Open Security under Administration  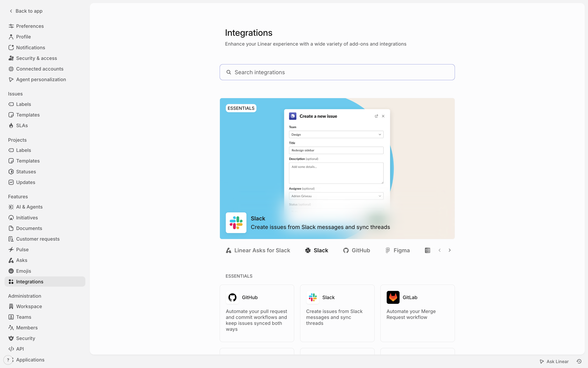[x=45, y=338]
